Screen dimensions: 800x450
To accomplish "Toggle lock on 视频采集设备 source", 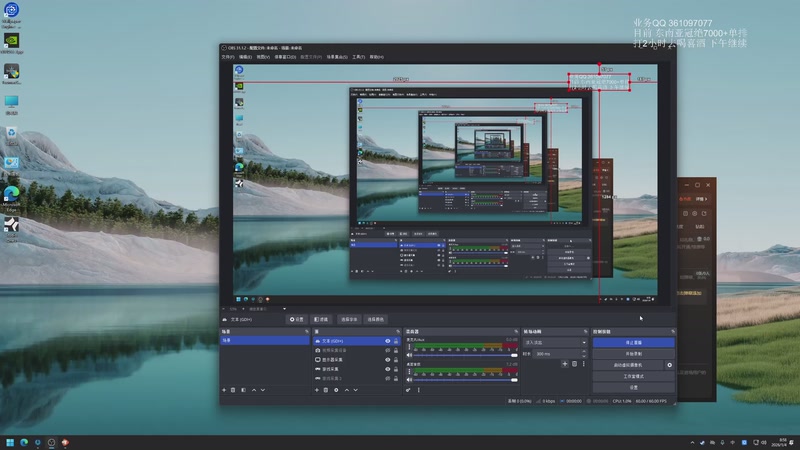I will (396, 350).
